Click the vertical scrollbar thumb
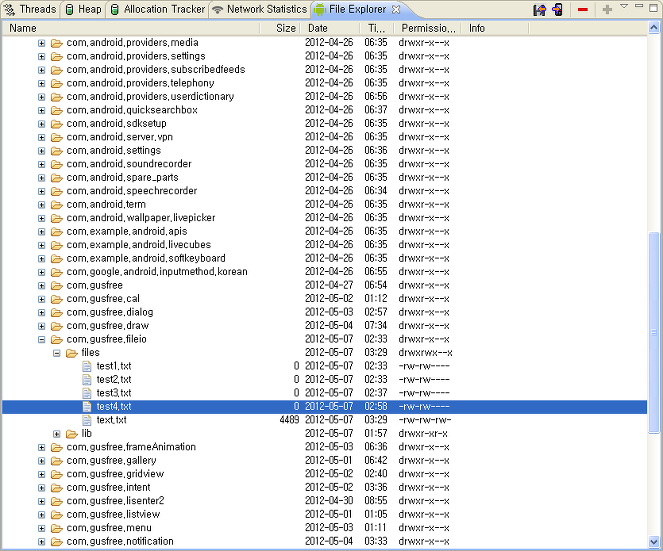Screen dimensions: 663x551 654,332
